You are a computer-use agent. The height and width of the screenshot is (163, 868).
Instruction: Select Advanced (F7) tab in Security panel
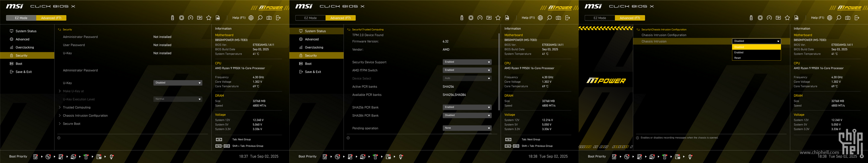click(x=51, y=18)
